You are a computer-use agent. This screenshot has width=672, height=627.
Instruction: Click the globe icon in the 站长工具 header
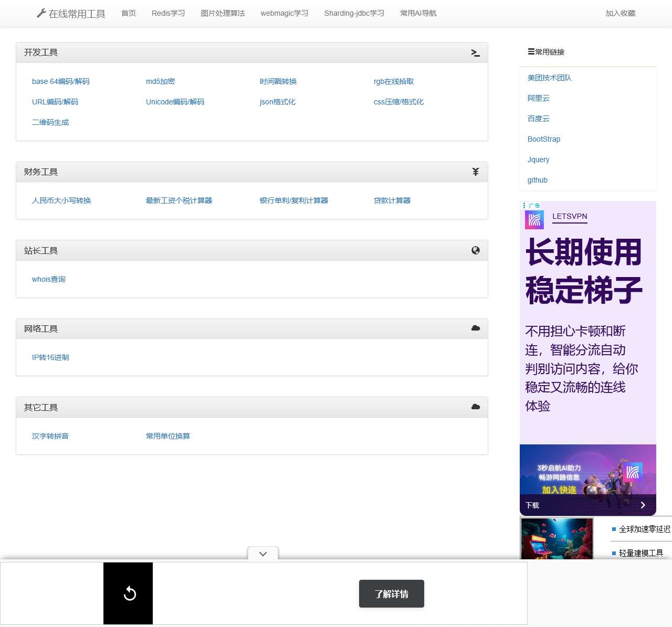click(x=475, y=250)
